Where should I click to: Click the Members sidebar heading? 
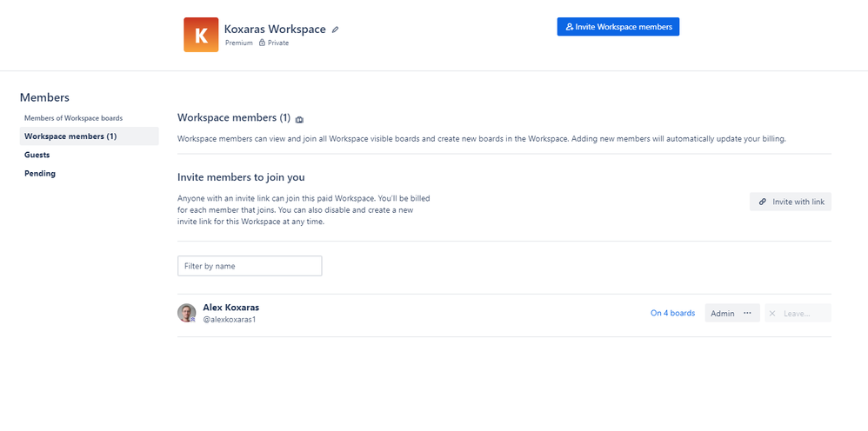tap(45, 97)
